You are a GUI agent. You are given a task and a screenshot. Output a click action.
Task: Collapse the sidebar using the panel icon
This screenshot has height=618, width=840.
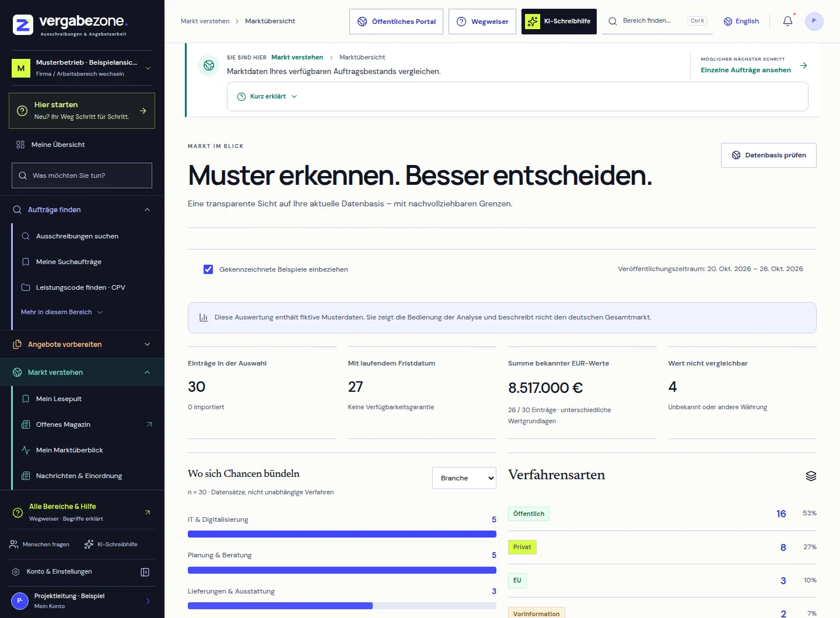[x=145, y=572]
